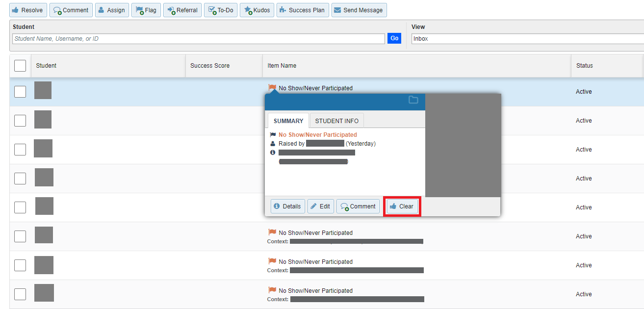Click the person icon beside Raised by
This screenshot has width=644, height=309.
point(273,144)
